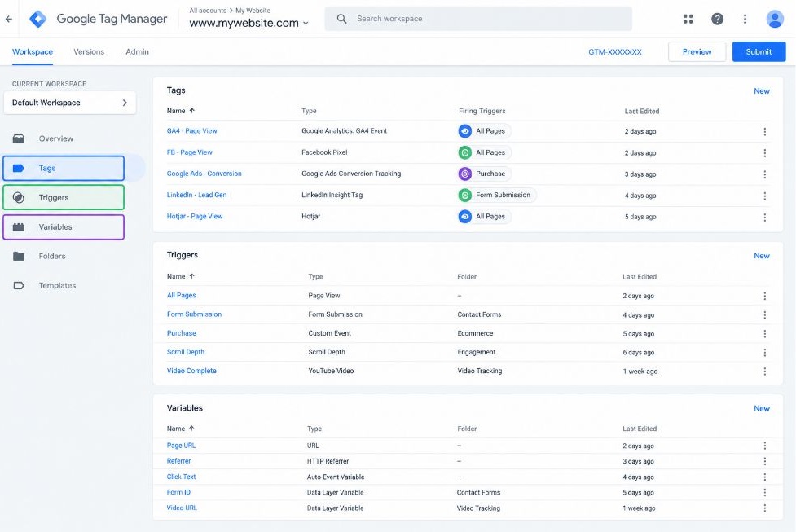Open the Google apps grid icon

click(x=688, y=19)
